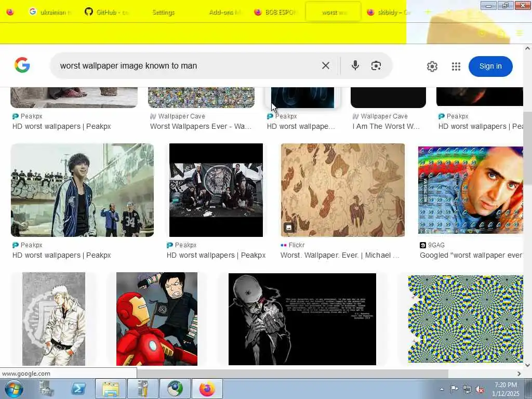Click the vertical scrollbar up arrow
Screen dimensions: 532x399
click(527, 48)
